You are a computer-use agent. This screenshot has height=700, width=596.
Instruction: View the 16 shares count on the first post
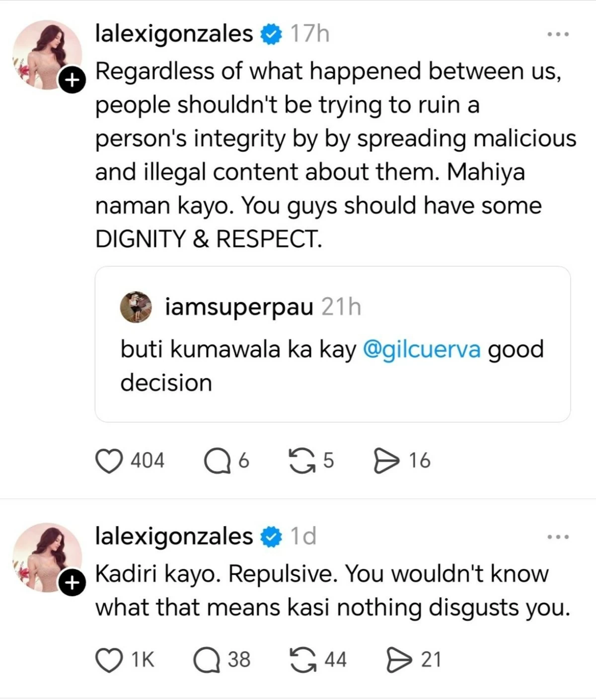pyautogui.click(x=417, y=460)
